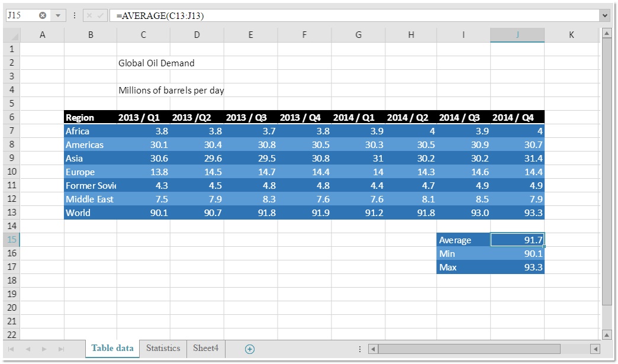Open the Name Box dropdown list
The height and width of the screenshot is (364, 618).
pyautogui.click(x=57, y=15)
